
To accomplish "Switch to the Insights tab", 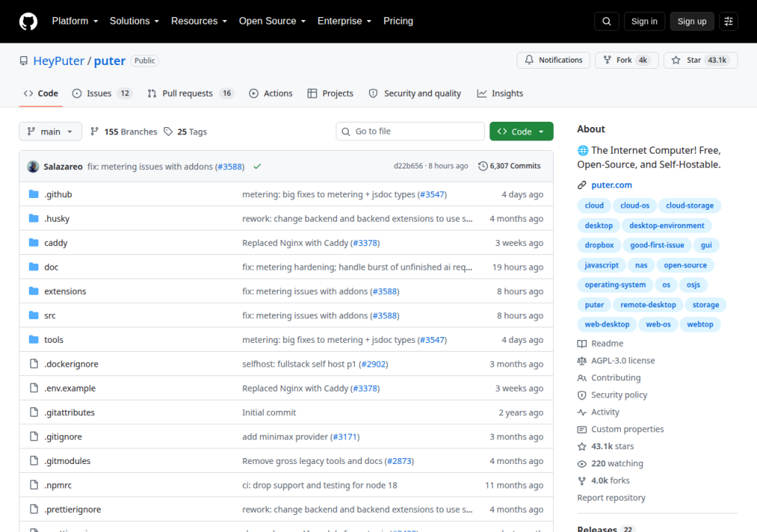I will pyautogui.click(x=500, y=93).
